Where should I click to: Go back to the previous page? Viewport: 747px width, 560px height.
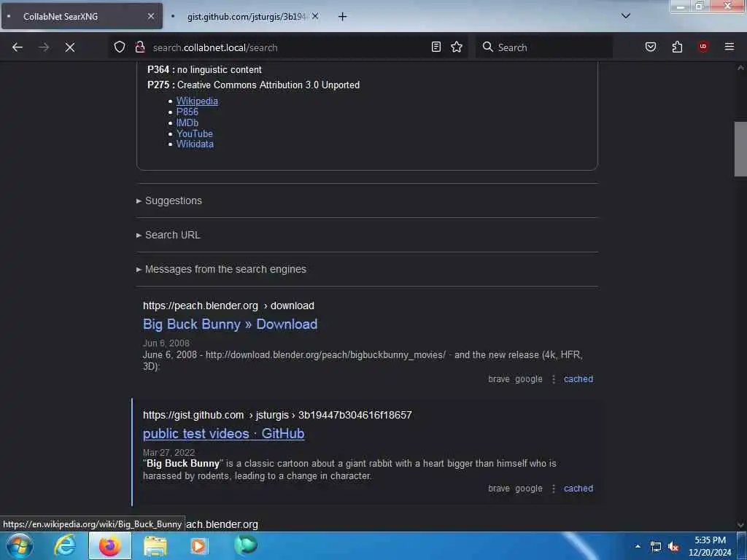(x=18, y=47)
